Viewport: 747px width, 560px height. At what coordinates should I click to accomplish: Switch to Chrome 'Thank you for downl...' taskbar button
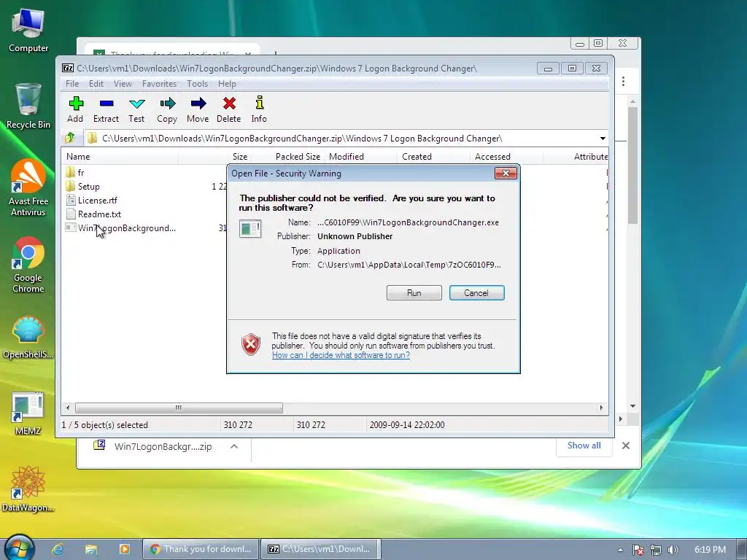click(201, 549)
